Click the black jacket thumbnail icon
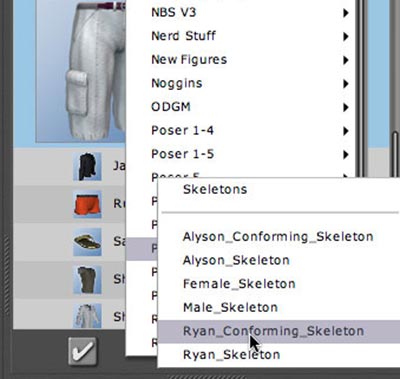Image resolution: width=400 pixels, height=379 pixels. (x=87, y=166)
